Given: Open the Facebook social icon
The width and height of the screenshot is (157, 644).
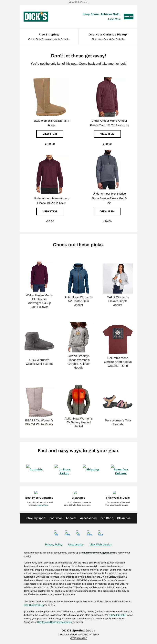Looking at the screenshot, I should [56, 533].
